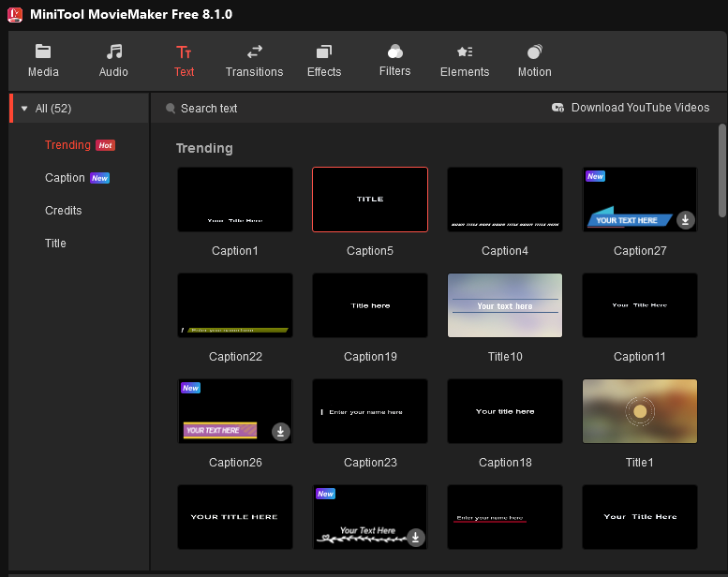This screenshot has width=728, height=577.
Task: Open the Motion icon
Action: tap(535, 52)
